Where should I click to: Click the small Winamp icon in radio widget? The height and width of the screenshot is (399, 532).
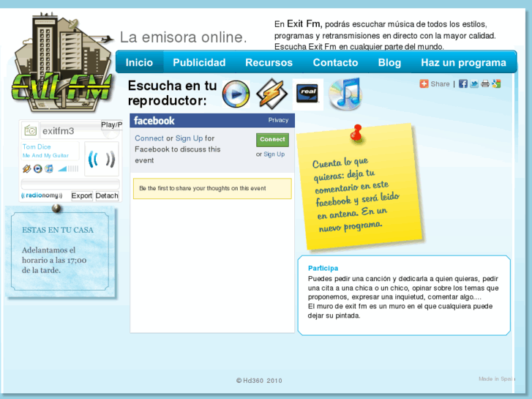pos(27,168)
